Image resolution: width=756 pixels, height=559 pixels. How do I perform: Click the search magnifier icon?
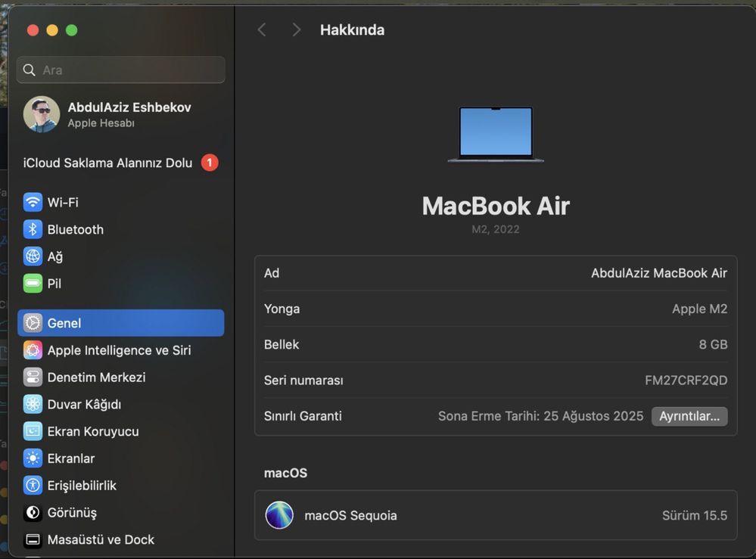click(29, 70)
